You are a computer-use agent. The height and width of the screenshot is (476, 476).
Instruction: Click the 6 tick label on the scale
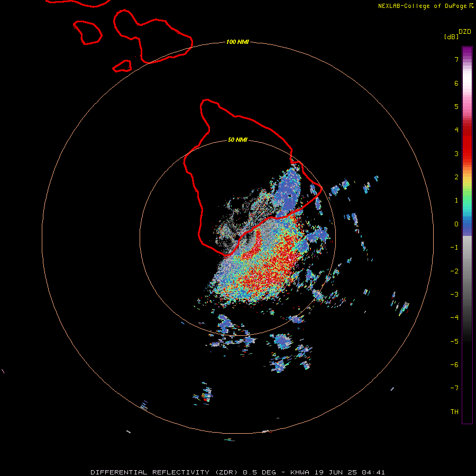(456, 83)
